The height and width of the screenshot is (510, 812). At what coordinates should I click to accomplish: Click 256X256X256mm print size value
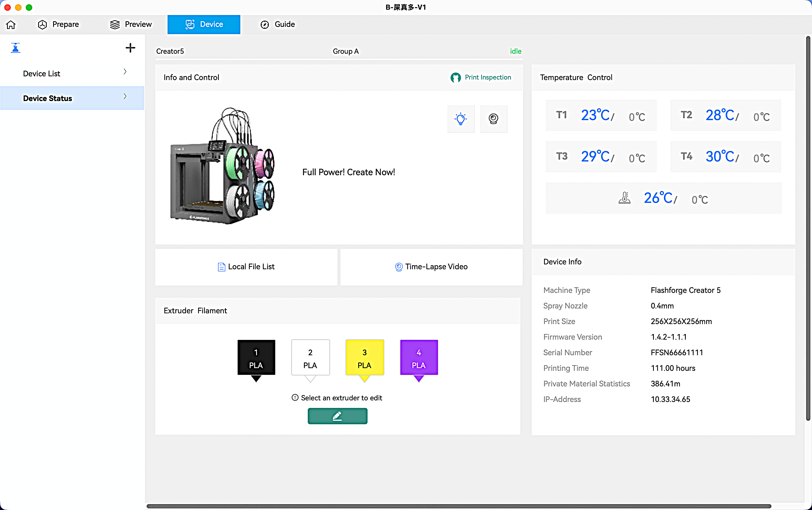pyautogui.click(x=681, y=321)
